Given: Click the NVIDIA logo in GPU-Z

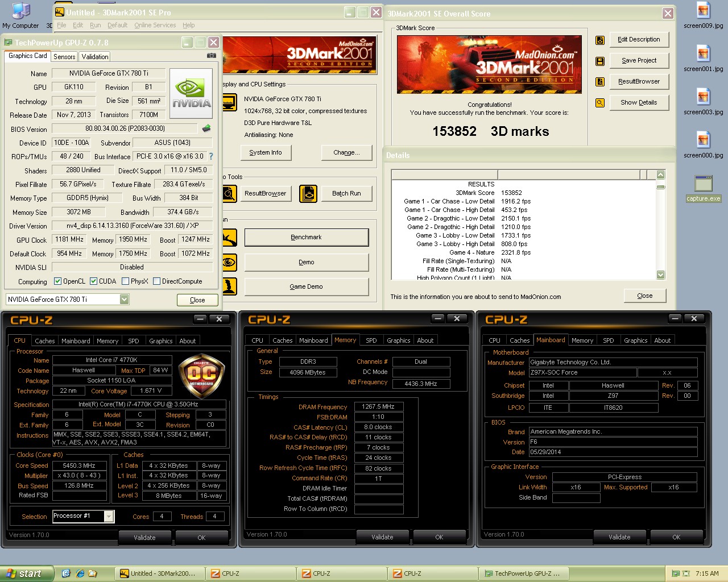Looking at the screenshot, I should [x=191, y=93].
